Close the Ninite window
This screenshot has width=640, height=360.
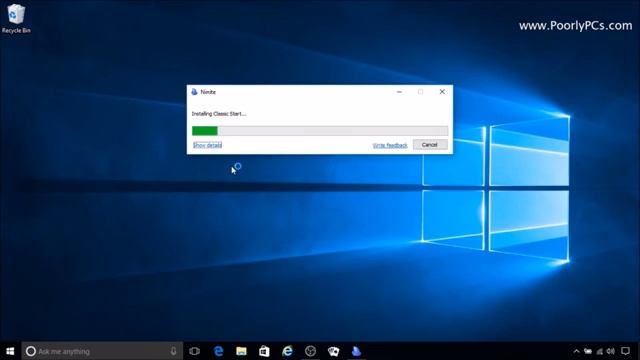pos(442,92)
